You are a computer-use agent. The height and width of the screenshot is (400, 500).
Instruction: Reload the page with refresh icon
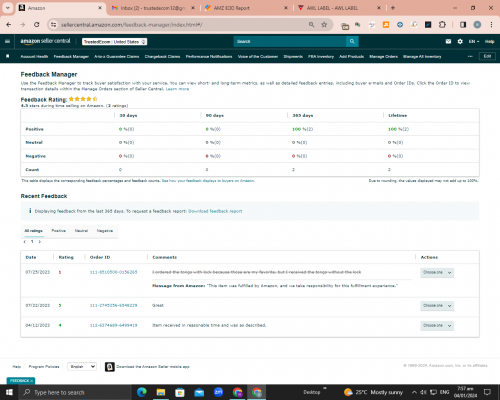[x=37, y=25]
